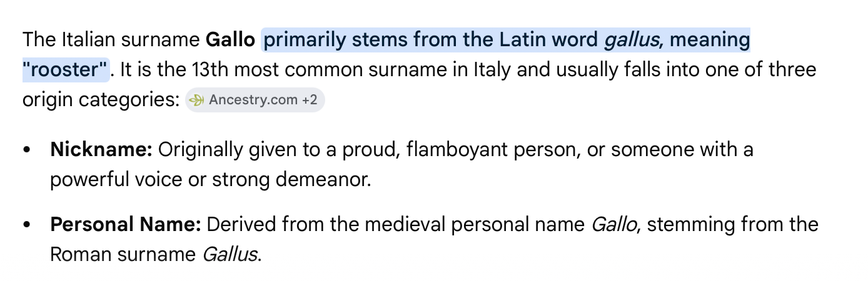Click the bullet point before Personal Name
The width and height of the screenshot is (868, 281).
(26, 225)
